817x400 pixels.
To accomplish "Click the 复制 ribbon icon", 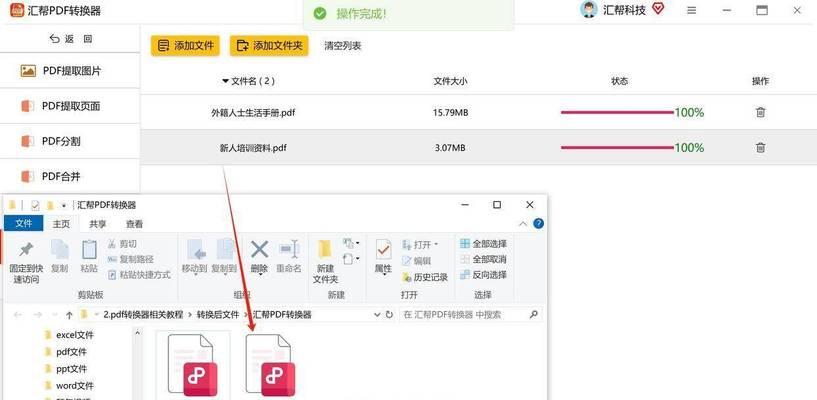I will (x=59, y=249).
